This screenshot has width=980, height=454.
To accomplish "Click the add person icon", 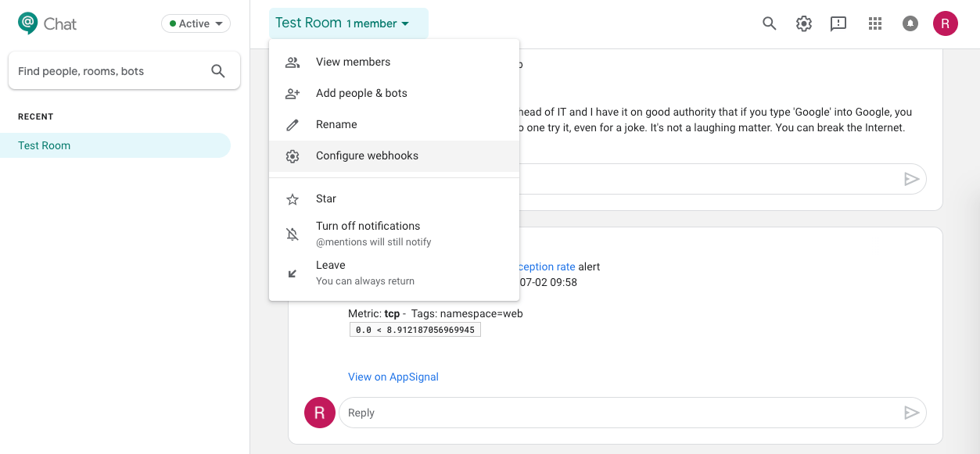I will [293, 94].
